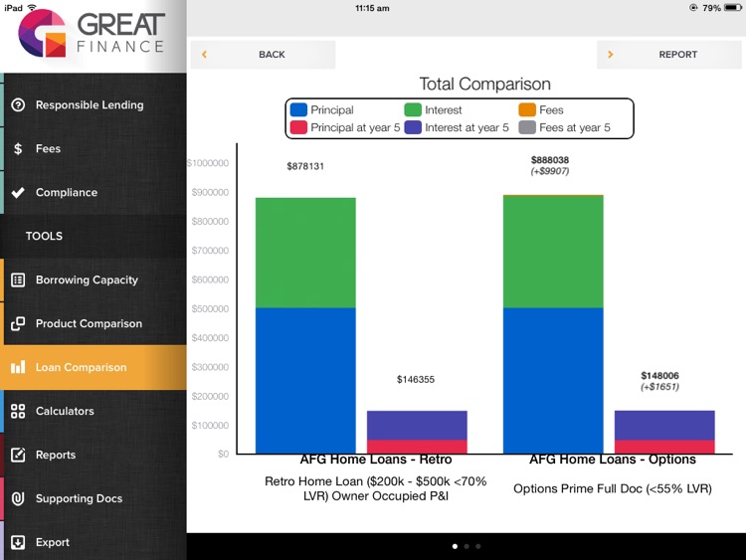Click the Total Comparison chart title
746x560 pixels.
click(484, 84)
